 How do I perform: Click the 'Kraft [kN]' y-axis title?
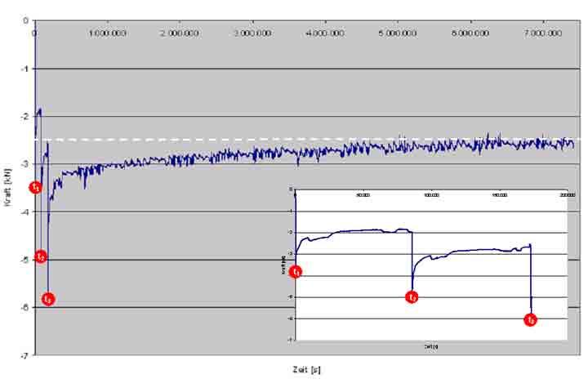pyautogui.click(x=8, y=187)
